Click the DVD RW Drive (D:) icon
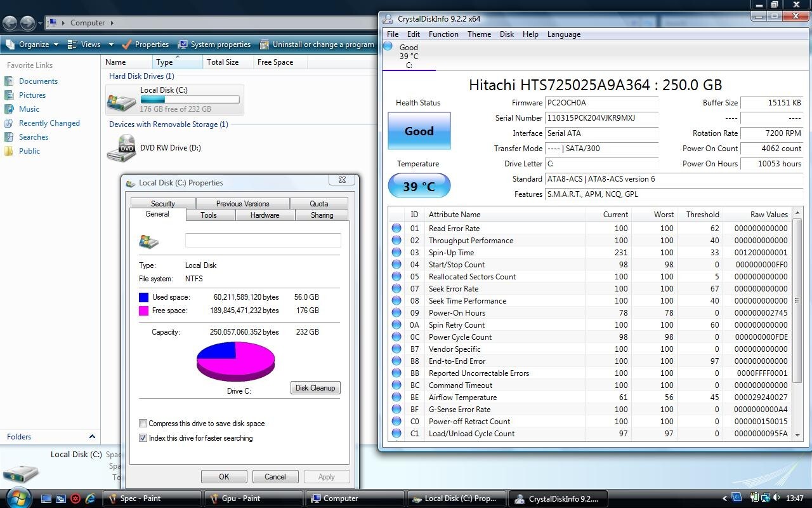The width and height of the screenshot is (812, 508). [121, 148]
